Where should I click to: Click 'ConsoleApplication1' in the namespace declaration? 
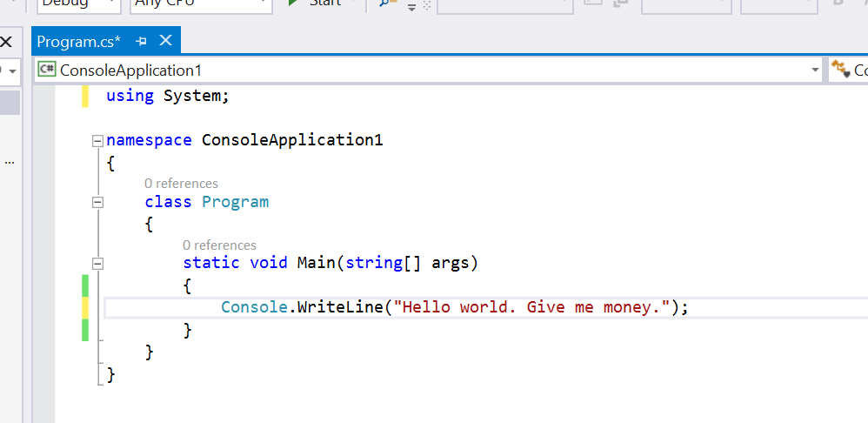pos(292,140)
